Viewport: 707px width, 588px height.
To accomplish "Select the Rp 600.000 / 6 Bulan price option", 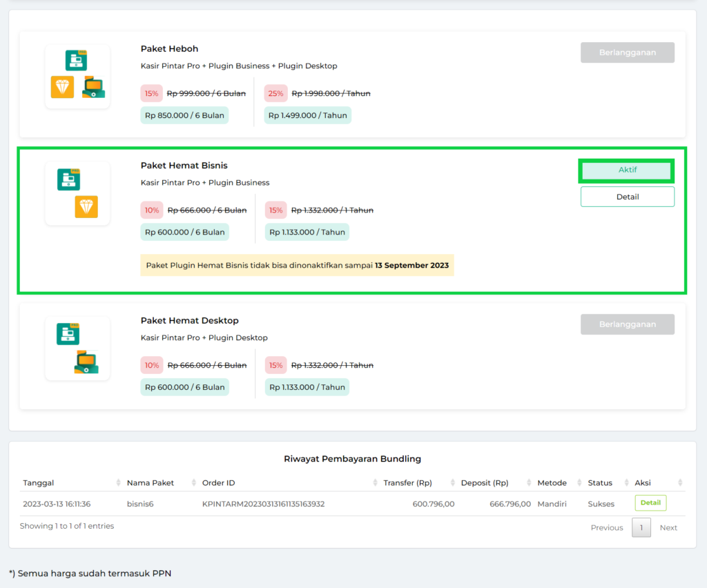I will (184, 232).
